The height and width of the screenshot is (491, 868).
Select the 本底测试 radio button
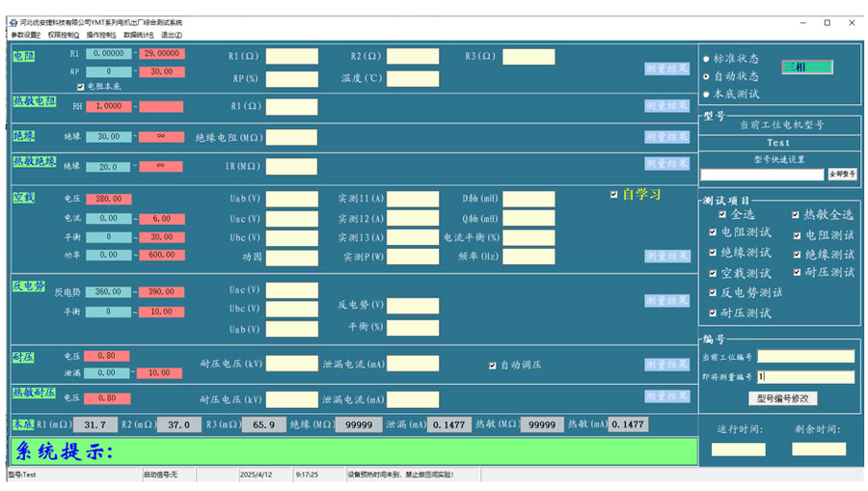706,95
